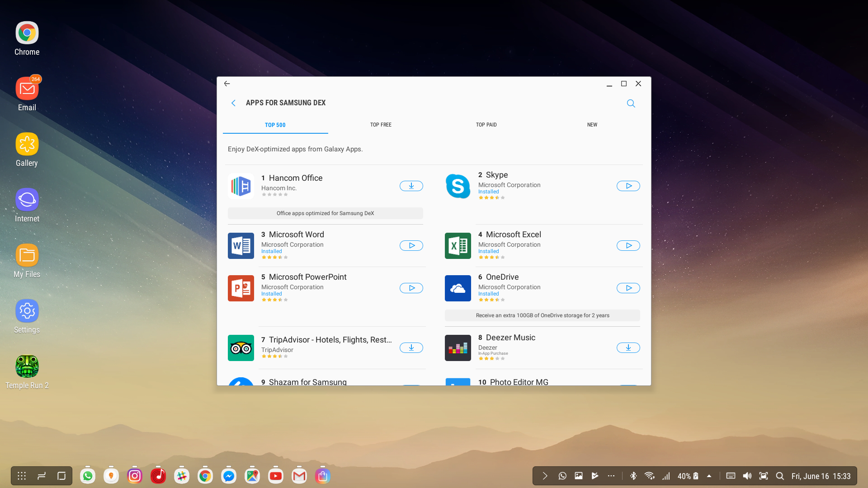
Task: Click the OneDrive app icon
Action: (x=458, y=288)
